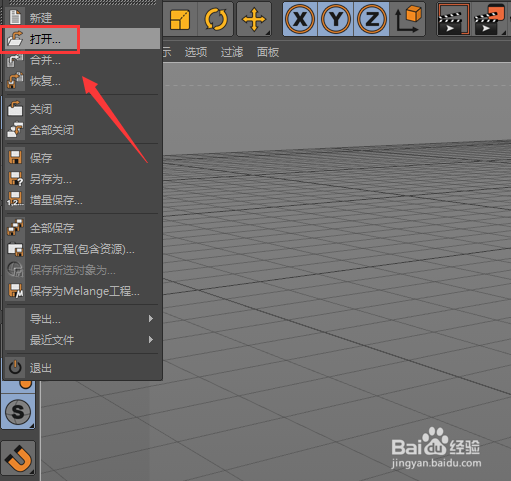
Task: Click the incremental save icon beside 增量保存
Action: 15,199
